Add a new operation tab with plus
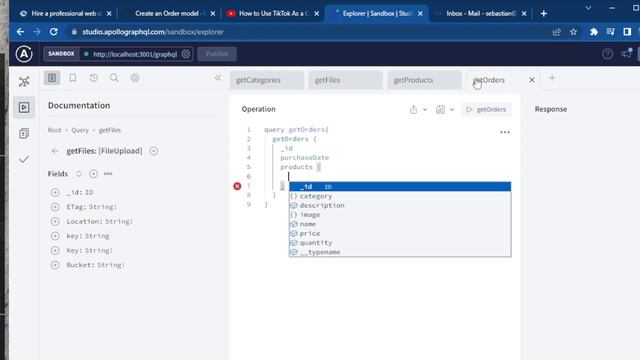640x360 pixels. pos(552,78)
